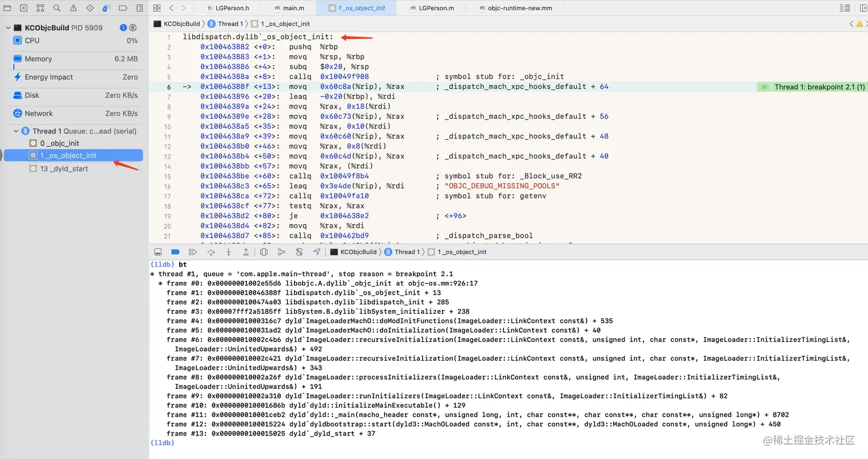Open 1_os_object_init in editor jump bar

[x=281, y=24]
